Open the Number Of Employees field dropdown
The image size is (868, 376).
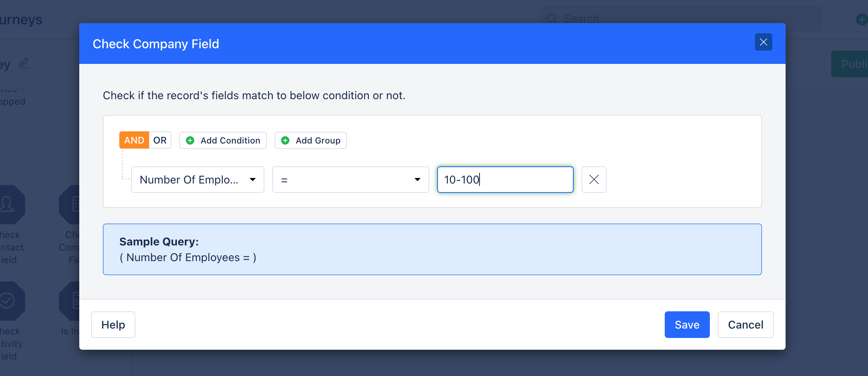198,180
